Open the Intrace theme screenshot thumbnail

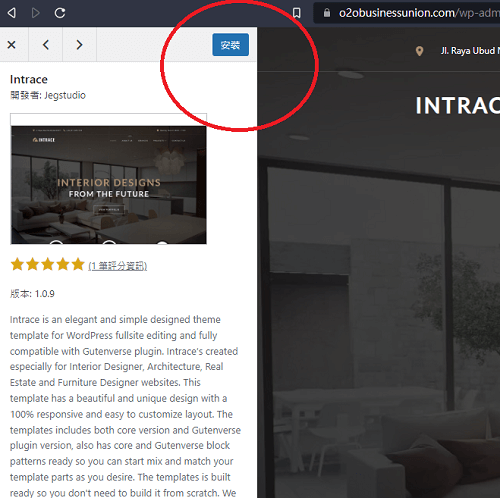[x=108, y=179]
